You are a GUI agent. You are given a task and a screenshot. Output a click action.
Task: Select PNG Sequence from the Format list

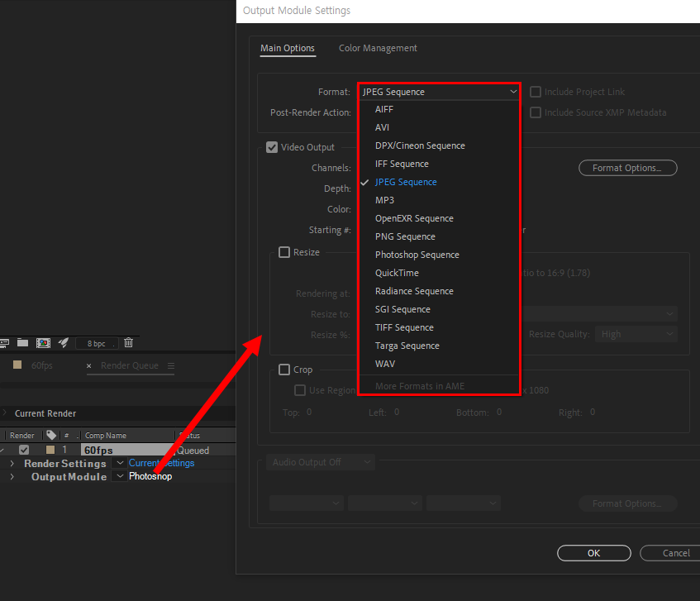coord(405,236)
